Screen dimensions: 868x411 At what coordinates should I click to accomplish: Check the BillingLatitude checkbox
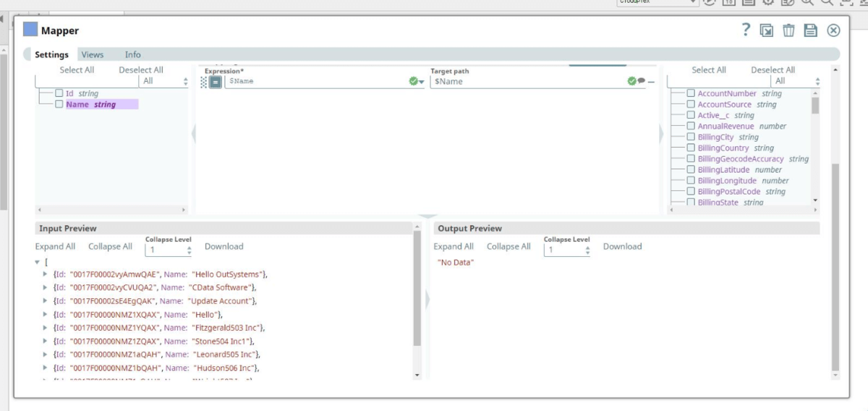(691, 169)
